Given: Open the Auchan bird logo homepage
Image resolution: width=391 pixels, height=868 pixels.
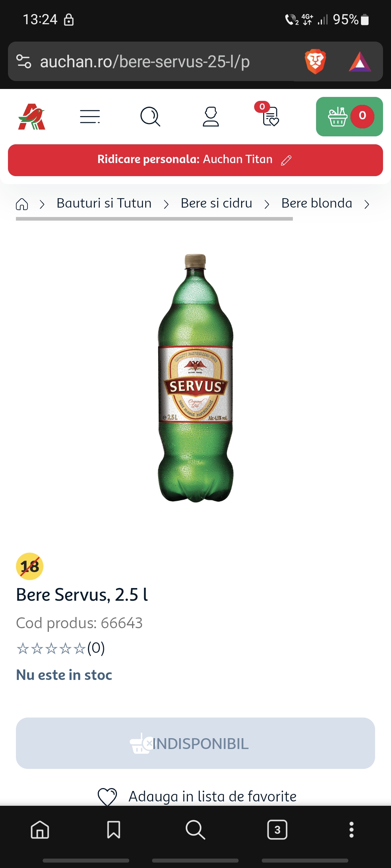Looking at the screenshot, I should 32,116.
